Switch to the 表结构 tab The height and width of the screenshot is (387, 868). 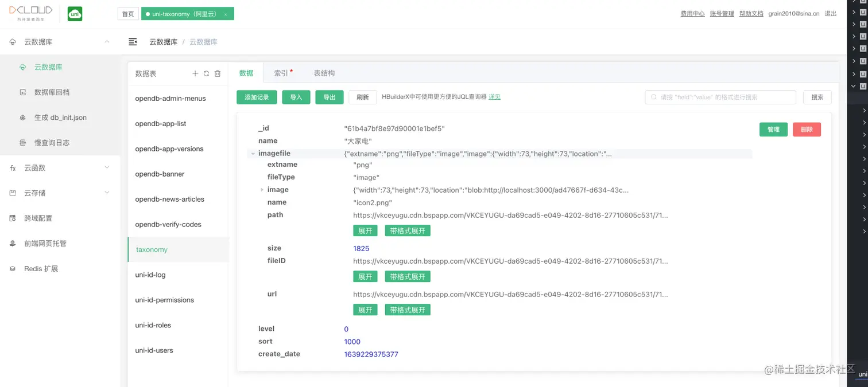pyautogui.click(x=324, y=73)
